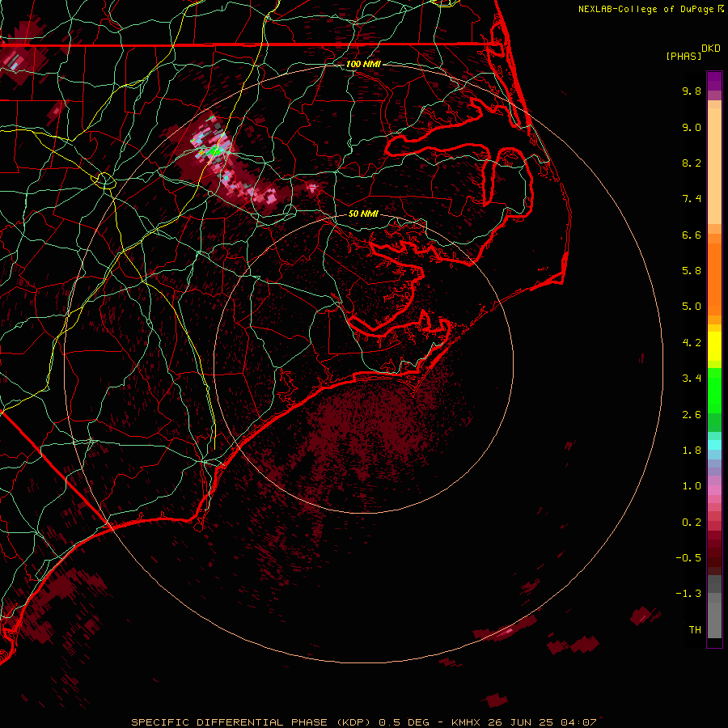Viewport: 728px width, 728px height.
Task: Click the 4.2 scale value
Action: 692,343
